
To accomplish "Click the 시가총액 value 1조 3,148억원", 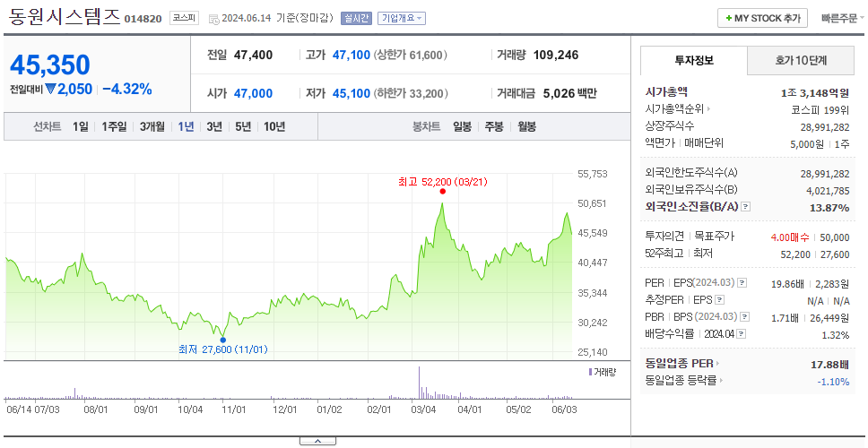I will coord(815,93).
